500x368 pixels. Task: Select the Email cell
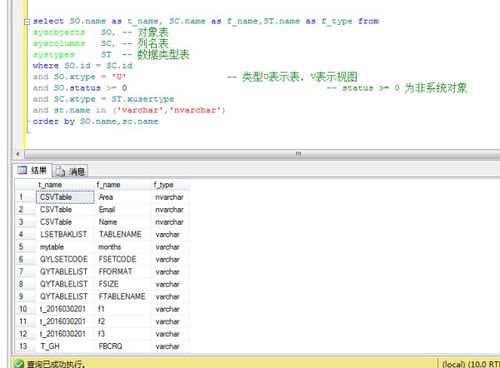tap(123, 209)
